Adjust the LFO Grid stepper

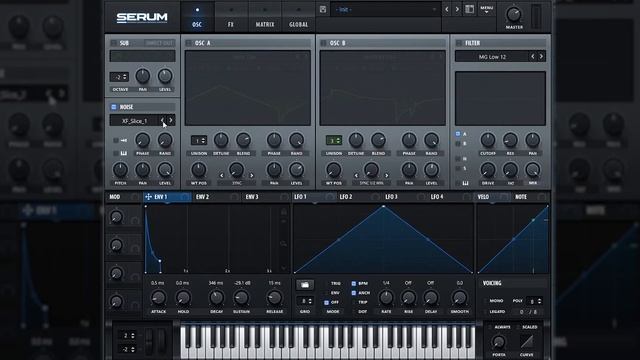(x=305, y=301)
